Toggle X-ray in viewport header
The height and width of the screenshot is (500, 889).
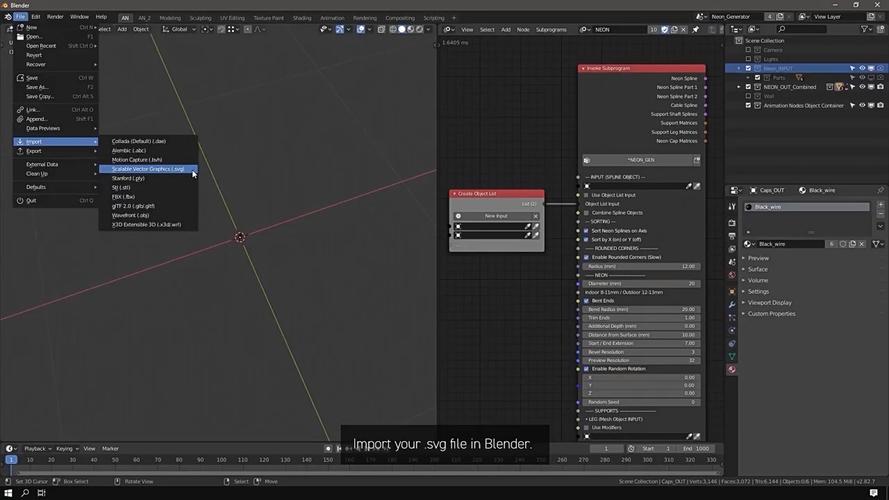coord(381,29)
